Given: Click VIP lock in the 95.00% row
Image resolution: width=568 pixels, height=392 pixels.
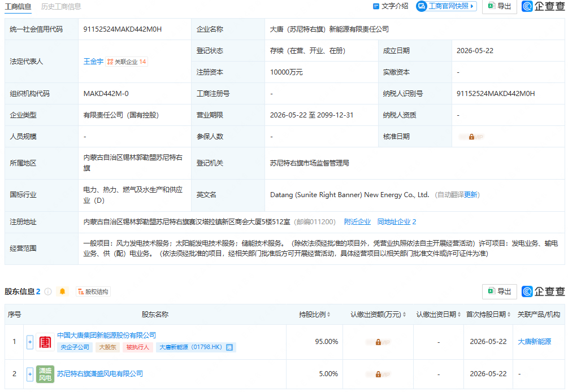Looking at the screenshot, I should 378,342.
